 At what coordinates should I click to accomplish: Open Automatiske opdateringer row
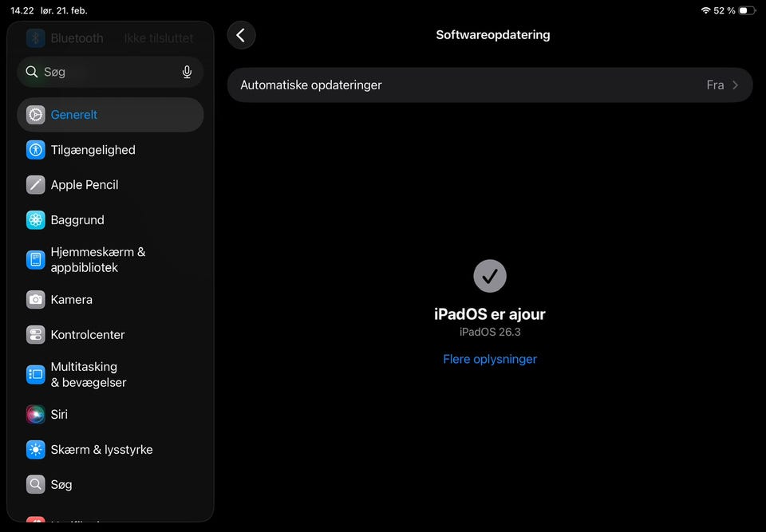[489, 85]
